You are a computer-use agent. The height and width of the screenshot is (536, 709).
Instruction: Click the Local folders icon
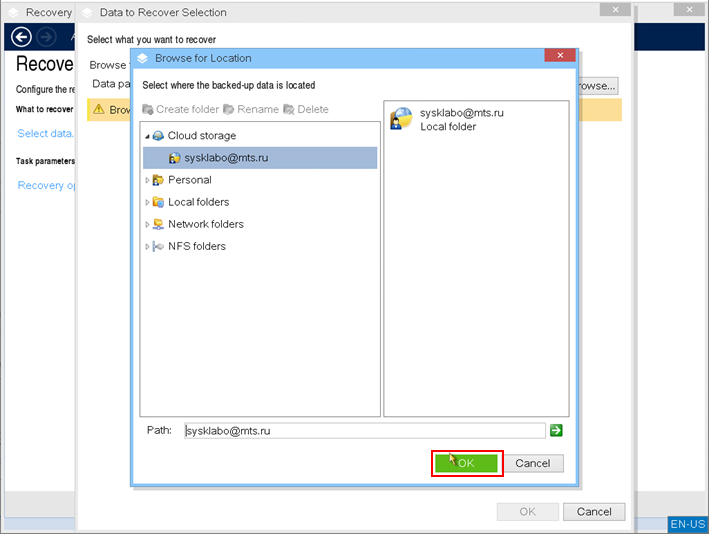(158, 202)
